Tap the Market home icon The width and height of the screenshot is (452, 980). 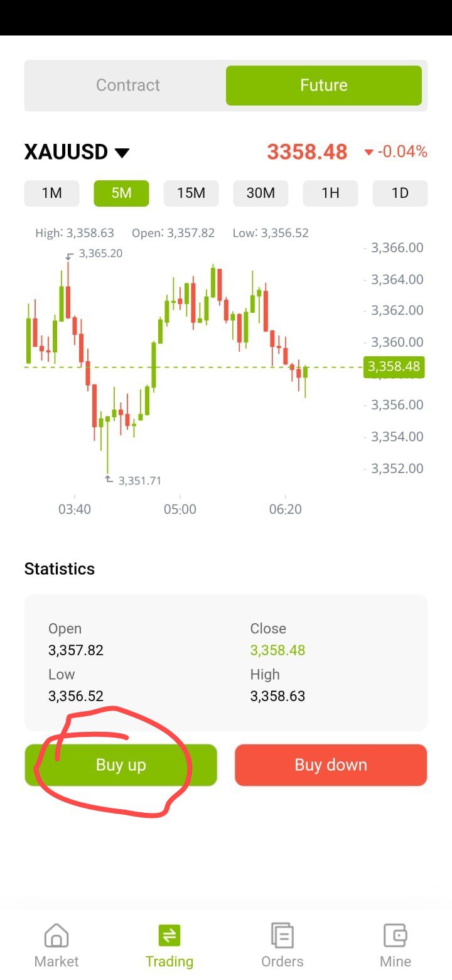click(56, 935)
